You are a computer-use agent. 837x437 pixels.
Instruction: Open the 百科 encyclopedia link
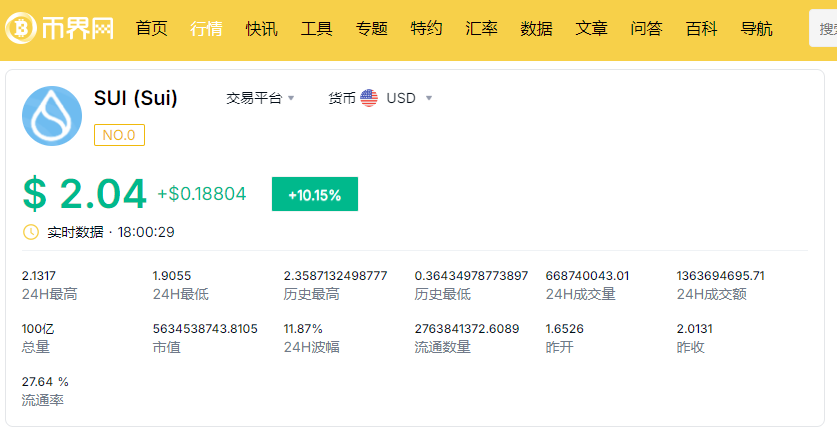[701, 29]
